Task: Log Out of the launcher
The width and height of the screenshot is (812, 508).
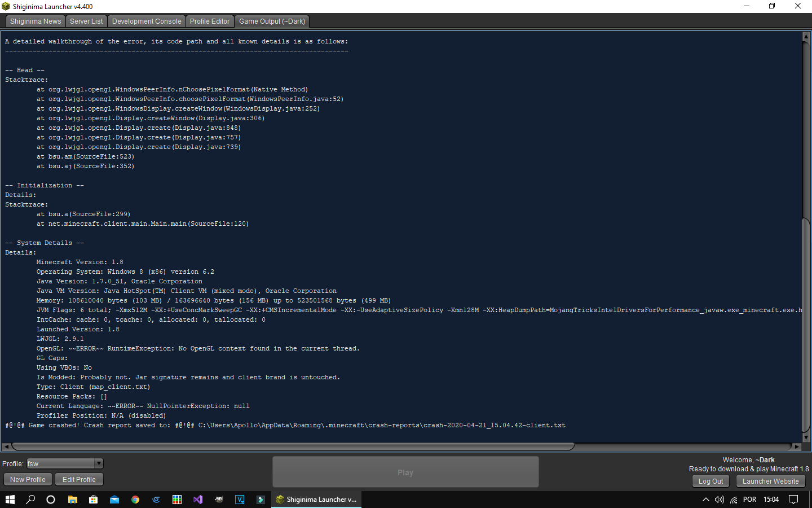Action: 710,481
